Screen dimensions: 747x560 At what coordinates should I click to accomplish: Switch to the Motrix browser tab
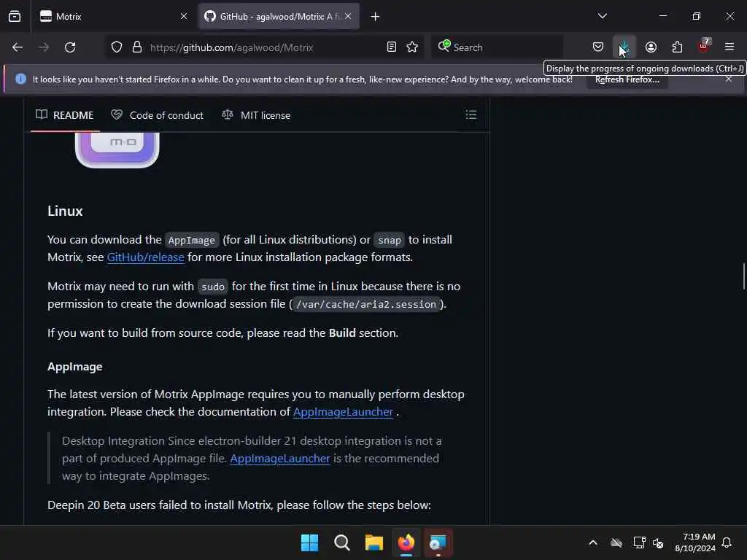pyautogui.click(x=113, y=16)
